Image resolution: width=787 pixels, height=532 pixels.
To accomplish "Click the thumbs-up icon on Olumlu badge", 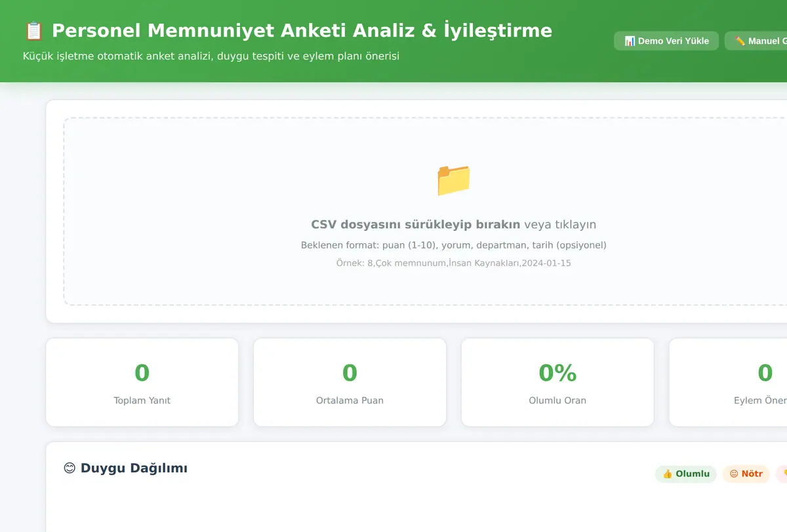I will 668,474.
